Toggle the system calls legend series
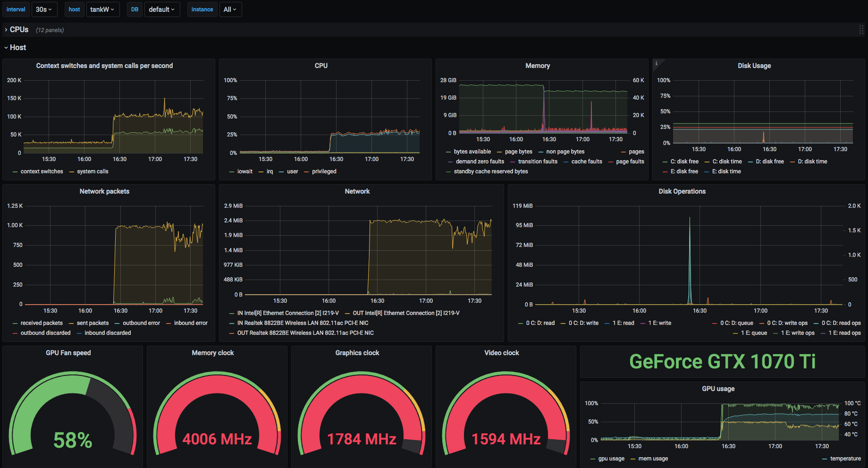The height and width of the screenshot is (468, 868). point(93,171)
